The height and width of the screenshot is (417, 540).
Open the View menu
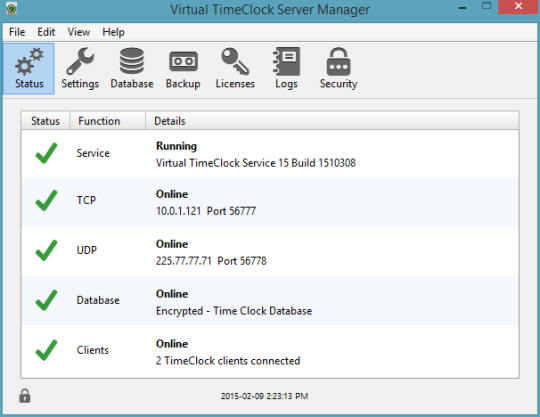coord(79,32)
